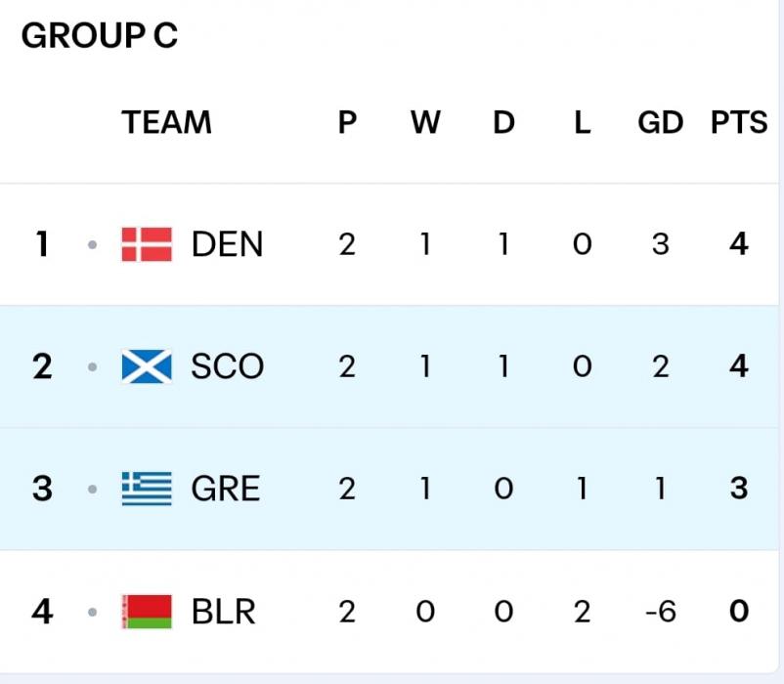Viewport: 784px width, 684px height.
Task: Open the SCO team name
Action: point(227,366)
